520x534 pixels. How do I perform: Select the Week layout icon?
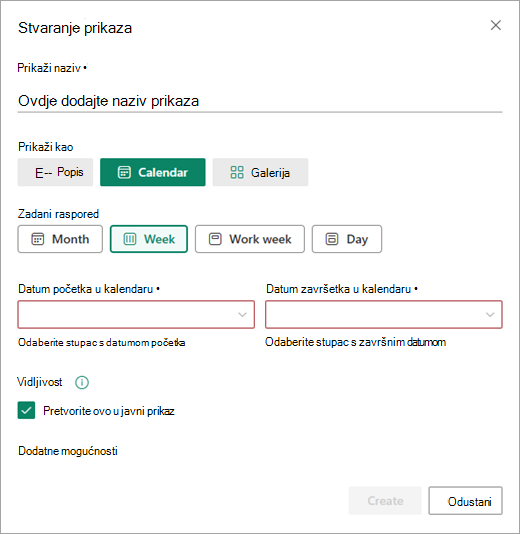point(130,239)
